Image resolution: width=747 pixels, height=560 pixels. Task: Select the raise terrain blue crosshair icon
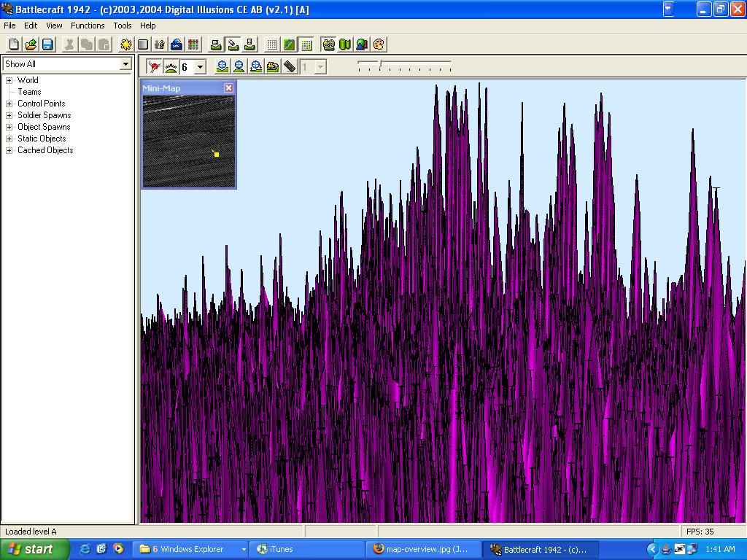point(222,66)
